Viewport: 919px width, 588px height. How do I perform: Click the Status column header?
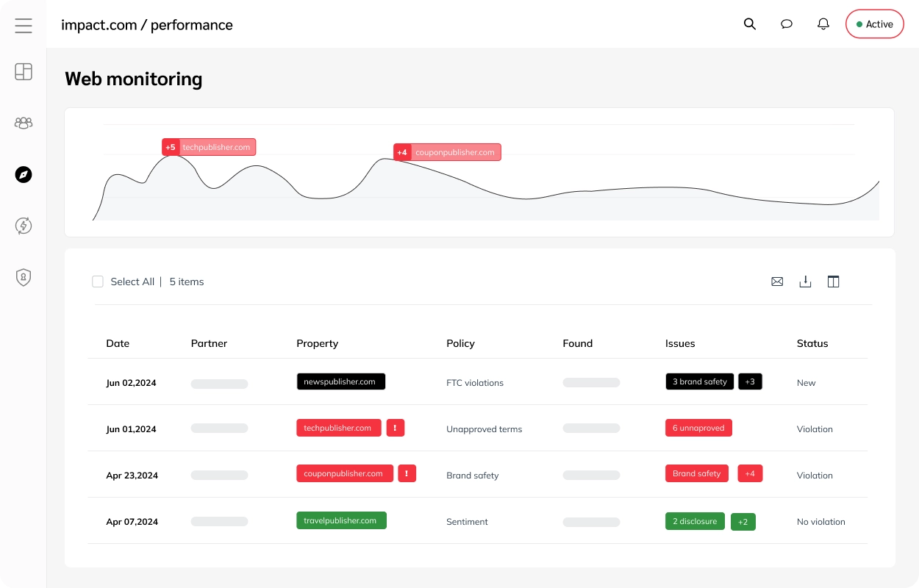point(812,343)
